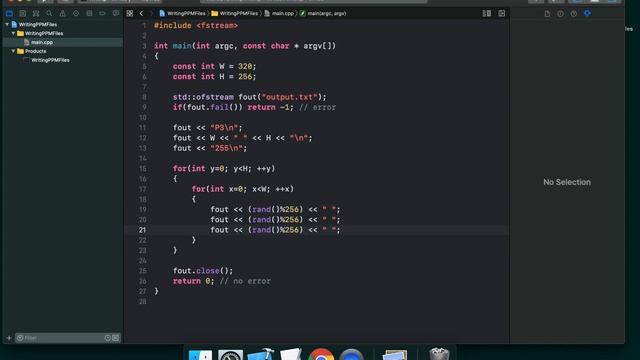Open the editor options split icon
The image size is (640, 360).
(x=487, y=13)
